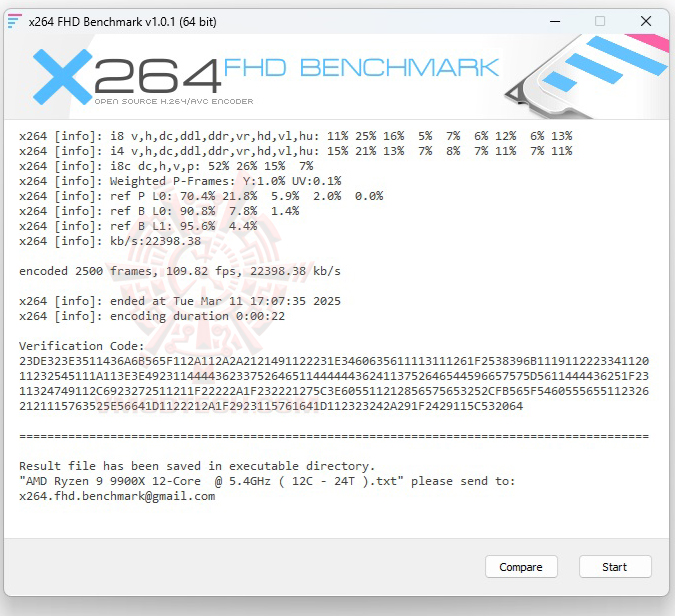Click the x264.fhd.benchmark@gmail.com email address
675x616 pixels.
point(117,496)
